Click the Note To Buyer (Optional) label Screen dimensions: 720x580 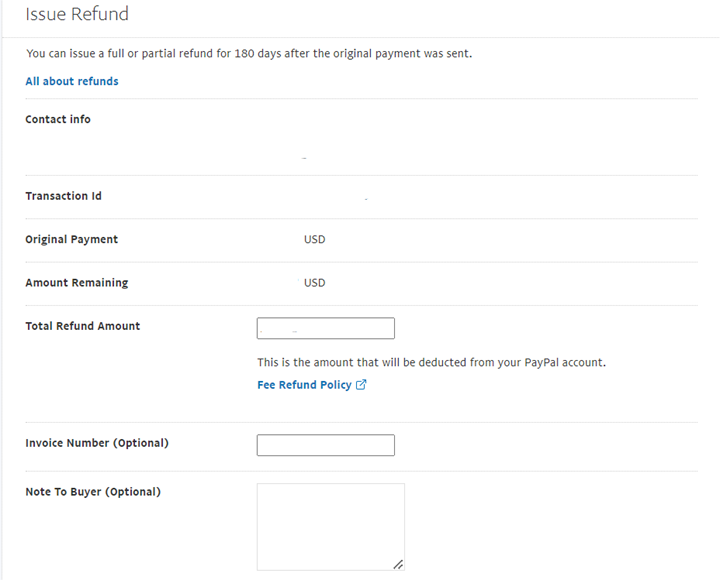[93, 492]
